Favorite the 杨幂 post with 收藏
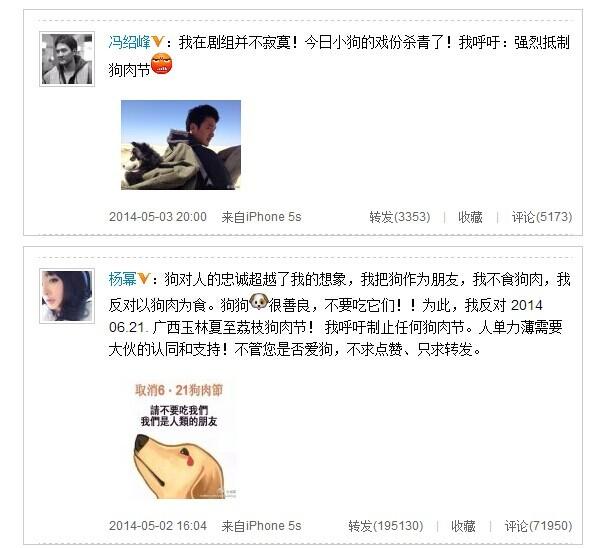The height and width of the screenshot is (548, 608). (x=463, y=526)
